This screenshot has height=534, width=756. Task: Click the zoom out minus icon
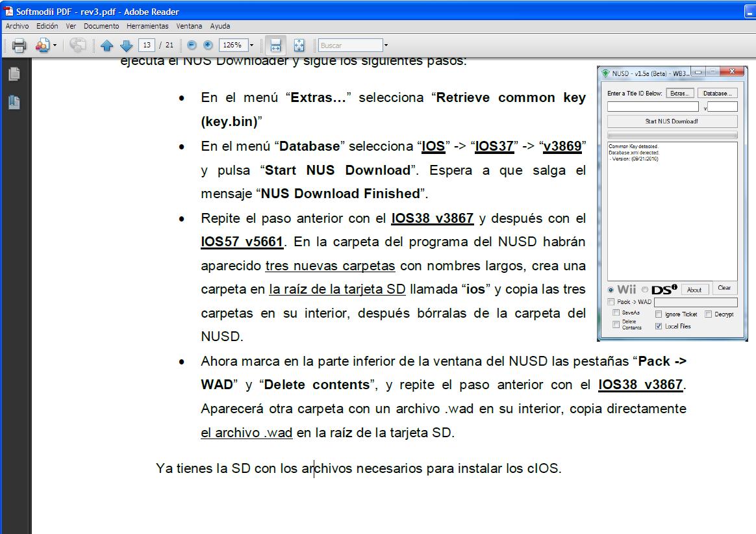coord(192,45)
